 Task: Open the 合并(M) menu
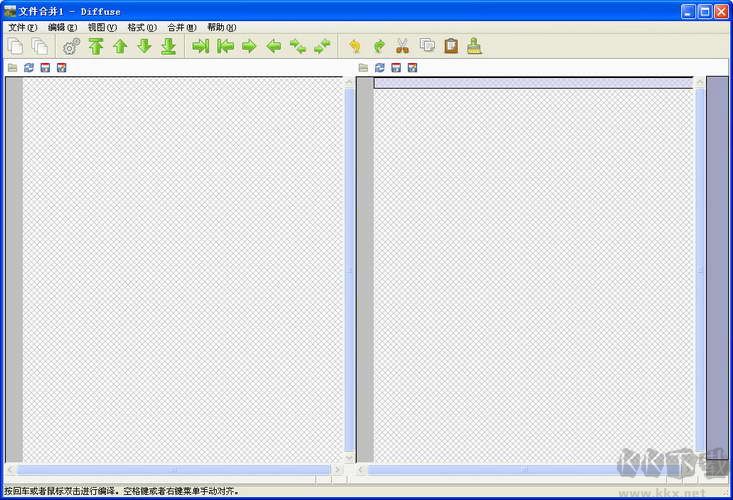(x=182, y=28)
